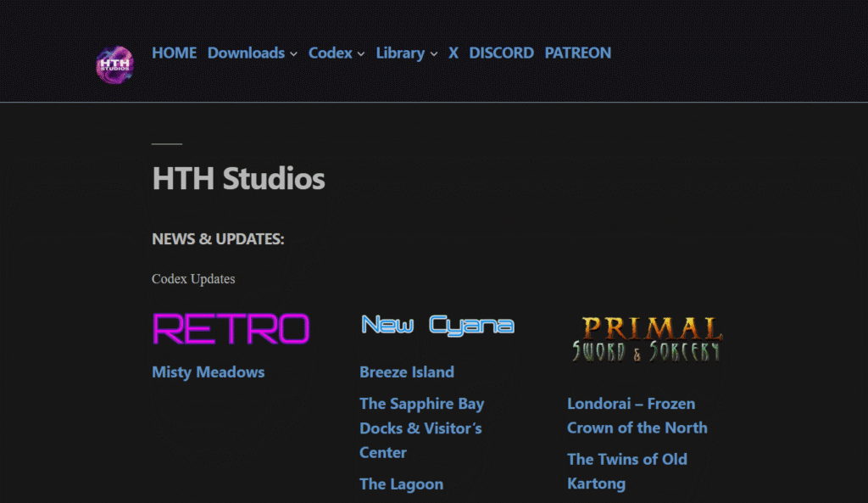
Task: Expand the Downloads menu chevron
Action: 293,54
